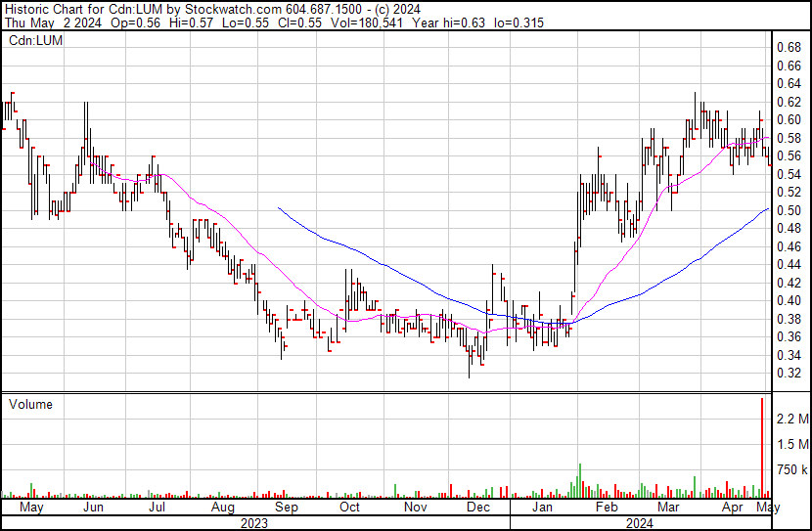Click the 'Nov' month label
812x531 pixels.
point(416,508)
